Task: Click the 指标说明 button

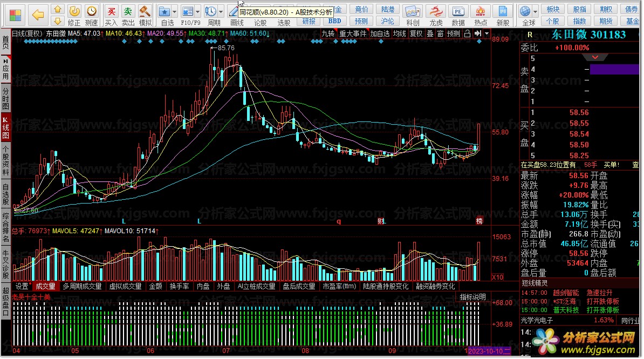Action: (x=472, y=297)
